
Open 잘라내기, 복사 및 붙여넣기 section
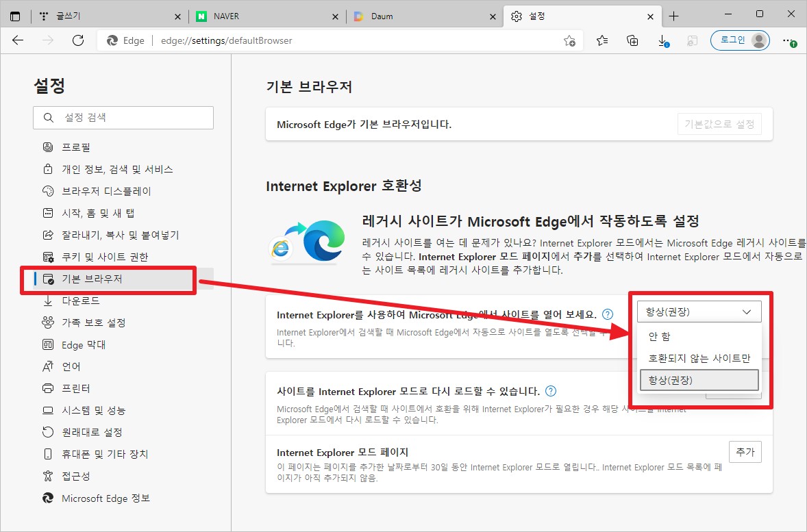(x=123, y=235)
